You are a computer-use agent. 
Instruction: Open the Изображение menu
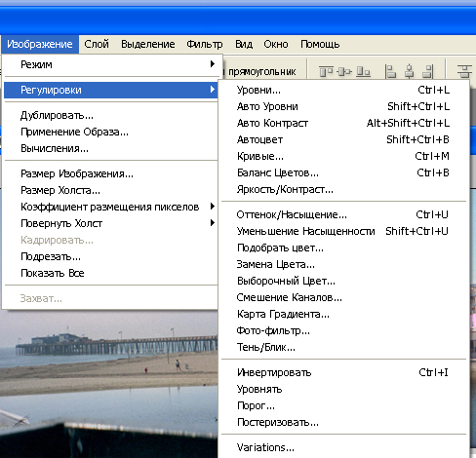pyautogui.click(x=40, y=44)
